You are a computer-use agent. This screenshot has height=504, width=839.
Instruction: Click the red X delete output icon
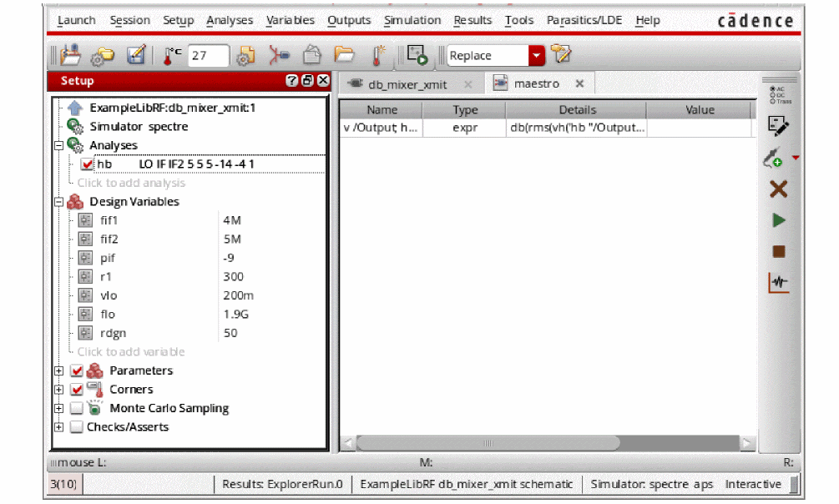(778, 189)
